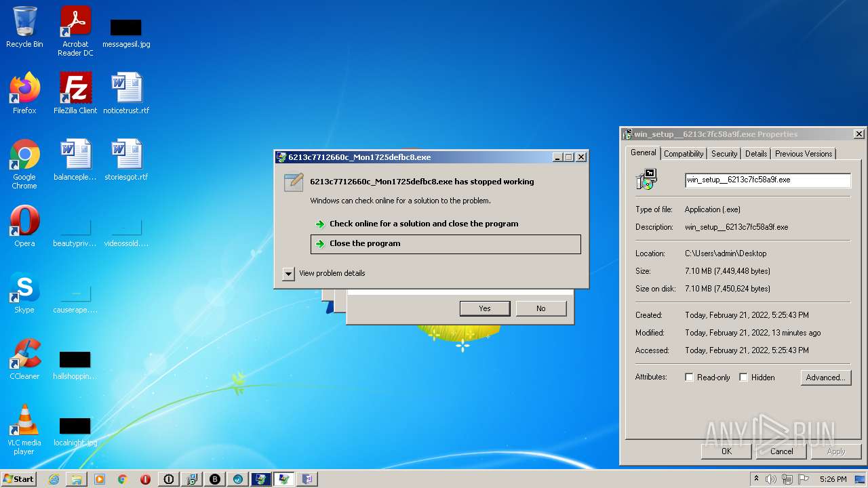This screenshot has height=488, width=868.
Task: Select the balanceple... document on desktop
Action: click(75, 160)
